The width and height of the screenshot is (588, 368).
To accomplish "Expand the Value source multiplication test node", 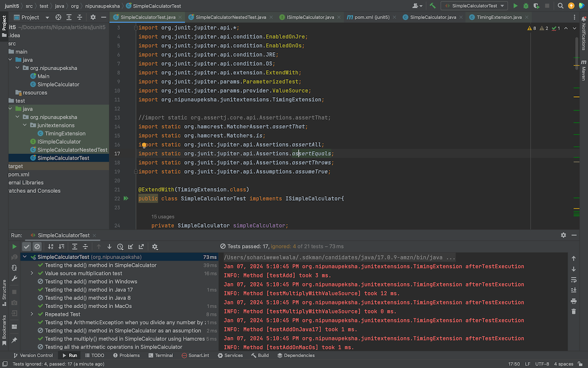I will (x=32, y=273).
